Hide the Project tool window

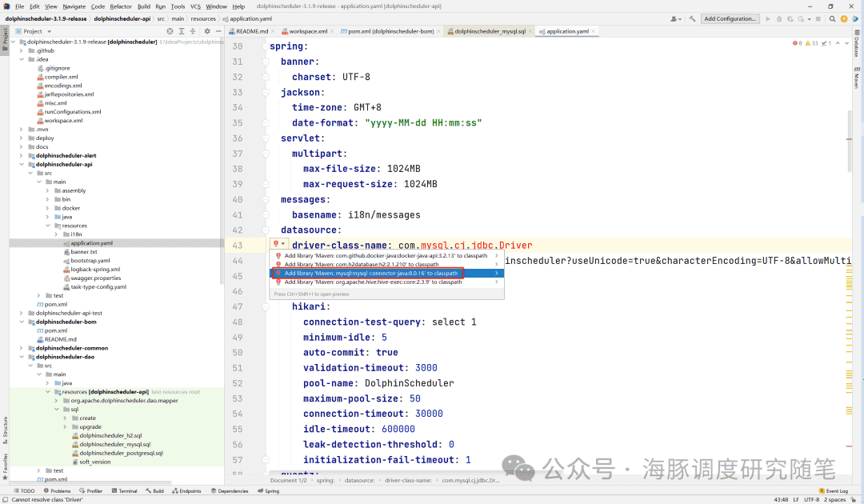click(x=218, y=31)
